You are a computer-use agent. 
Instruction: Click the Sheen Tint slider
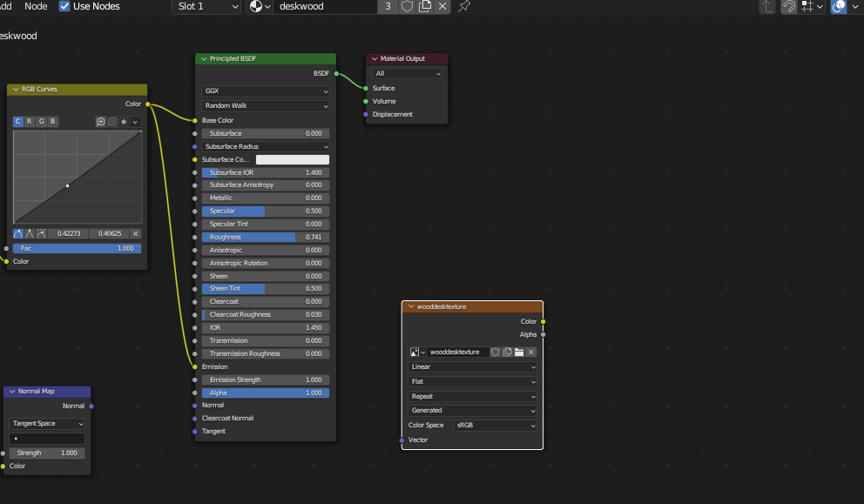point(266,289)
